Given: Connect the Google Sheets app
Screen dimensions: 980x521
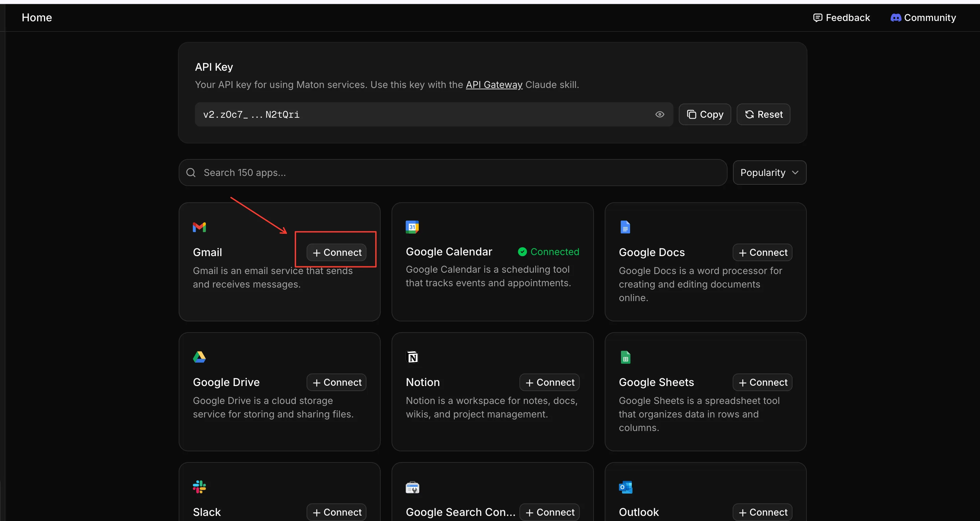Looking at the screenshot, I should 762,382.
